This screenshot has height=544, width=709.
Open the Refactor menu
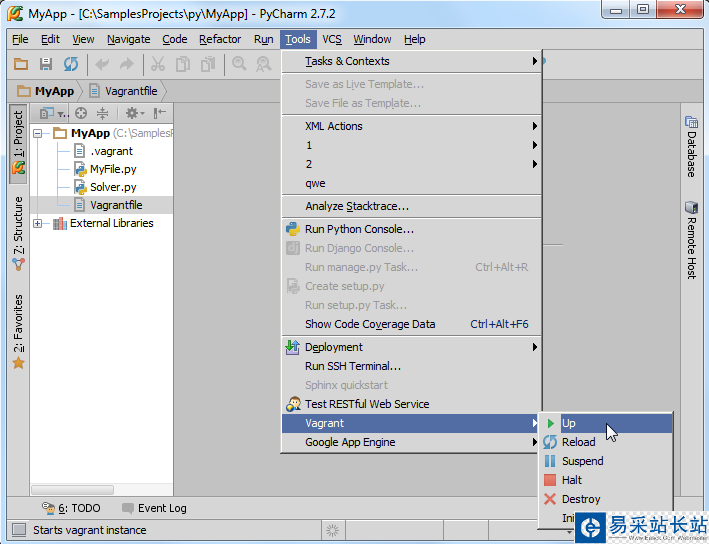pyautogui.click(x=220, y=39)
